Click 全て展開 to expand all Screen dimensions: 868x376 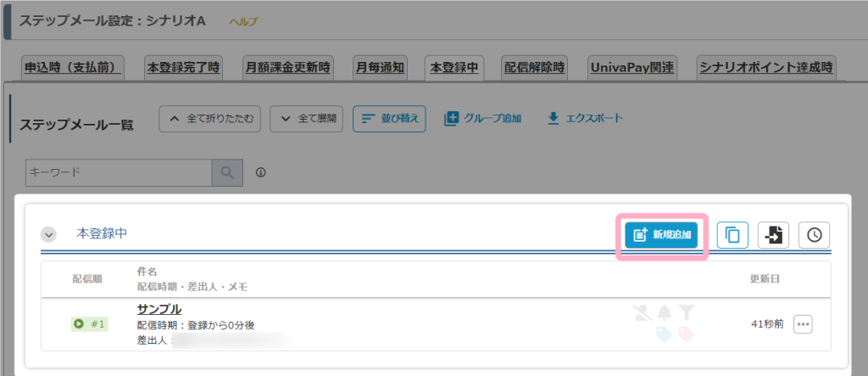(306, 119)
